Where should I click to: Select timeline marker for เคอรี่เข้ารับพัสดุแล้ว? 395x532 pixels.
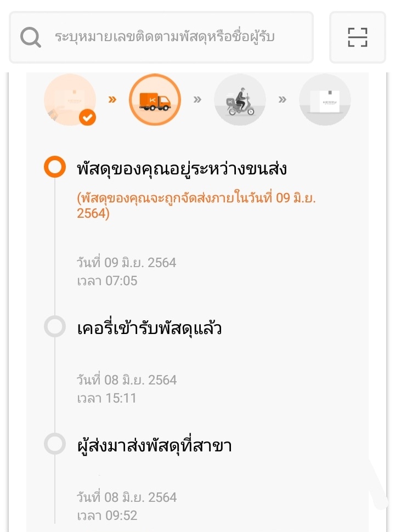click(55, 327)
